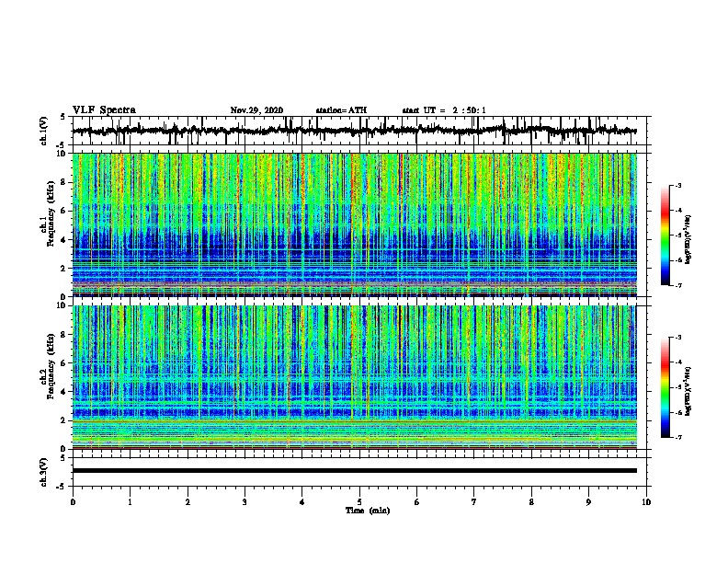Viewport: 728px width, 563px height.
Task: Click the ch.2 spectrogram color bar
Action: (x=665, y=387)
